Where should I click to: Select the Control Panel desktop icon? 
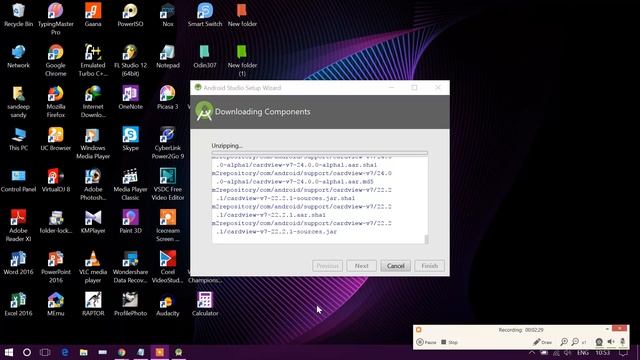click(18, 180)
